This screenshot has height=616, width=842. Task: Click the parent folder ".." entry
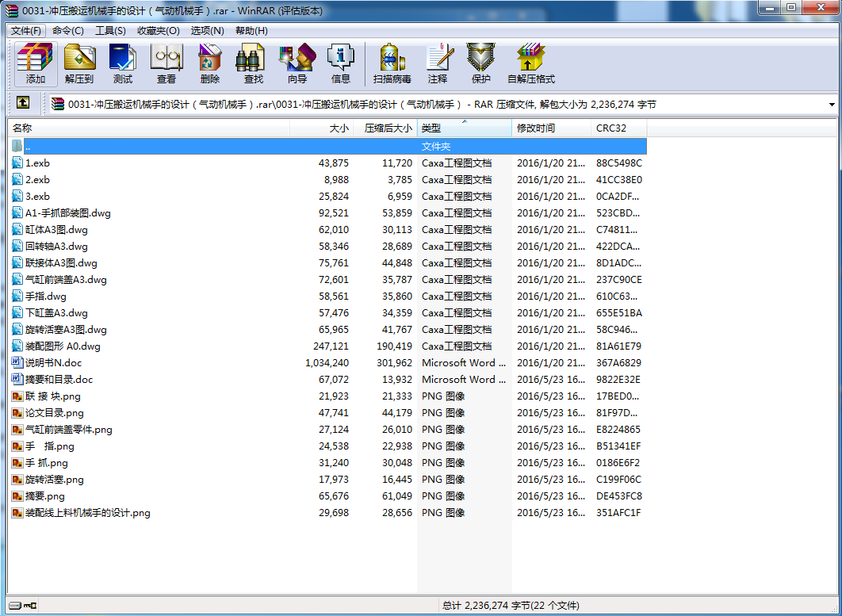[x=28, y=147]
